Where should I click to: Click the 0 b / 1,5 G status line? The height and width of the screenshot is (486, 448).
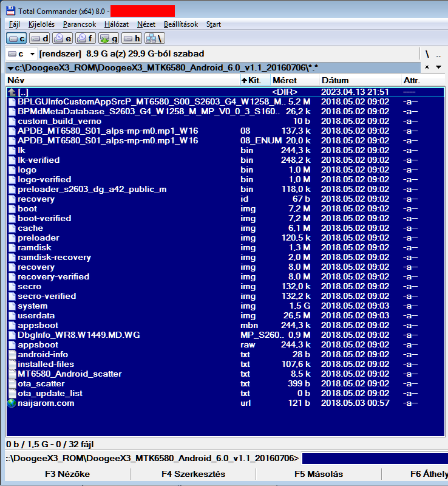pos(50,444)
